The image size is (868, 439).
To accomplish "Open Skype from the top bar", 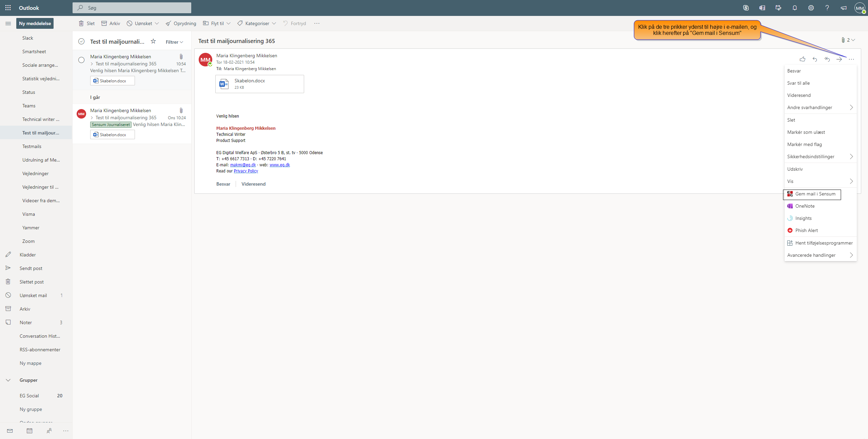I will tap(746, 8).
